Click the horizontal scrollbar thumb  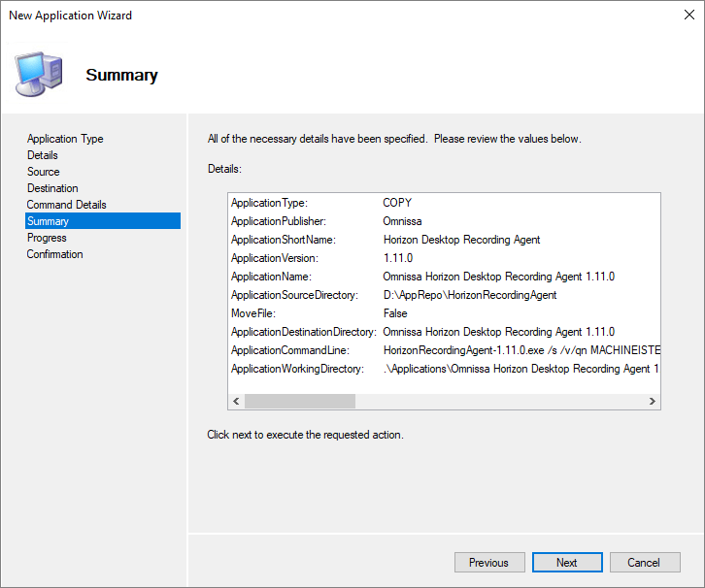coord(299,402)
